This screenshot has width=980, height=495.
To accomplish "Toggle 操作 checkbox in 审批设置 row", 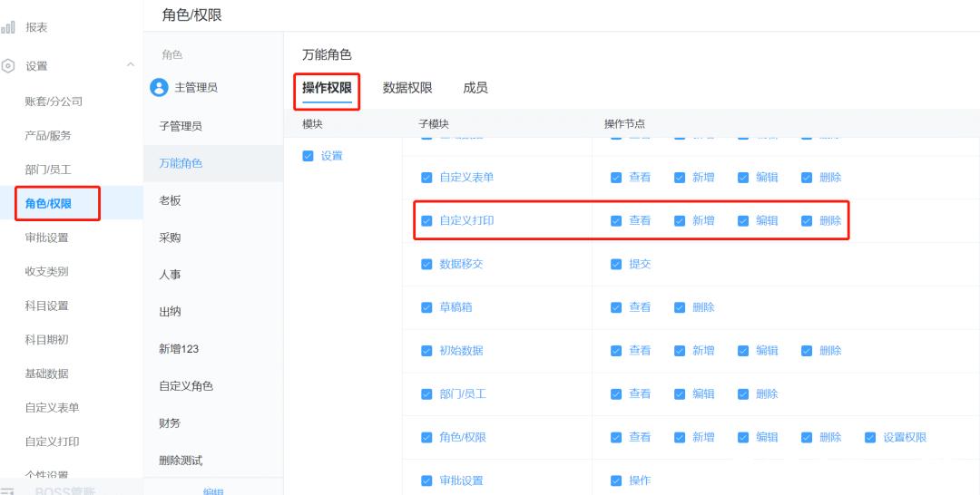I will [616, 480].
